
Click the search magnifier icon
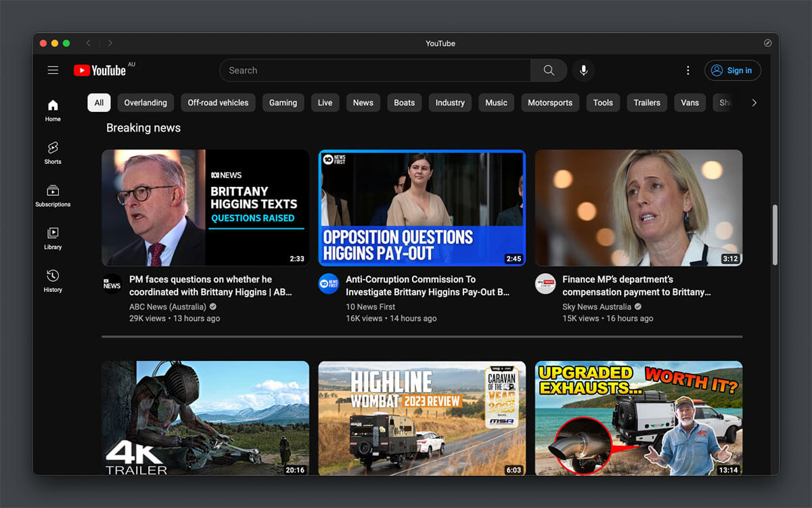click(548, 70)
